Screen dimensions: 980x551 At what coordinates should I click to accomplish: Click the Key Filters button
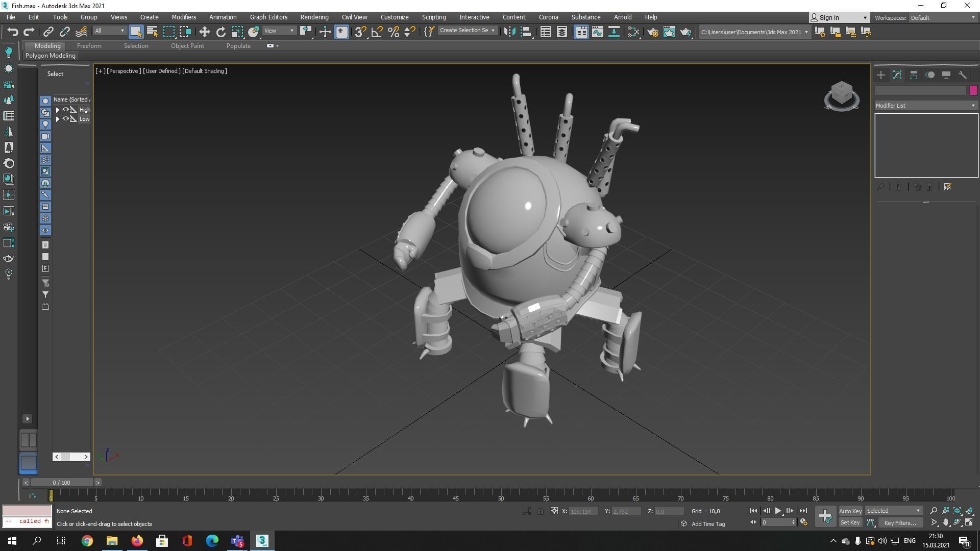(x=900, y=522)
